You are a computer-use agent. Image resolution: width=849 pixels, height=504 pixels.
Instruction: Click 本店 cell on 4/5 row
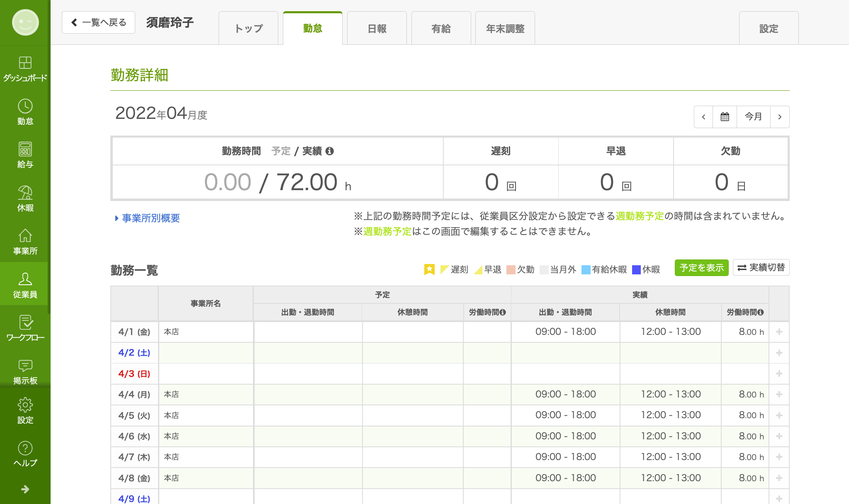click(x=206, y=415)
